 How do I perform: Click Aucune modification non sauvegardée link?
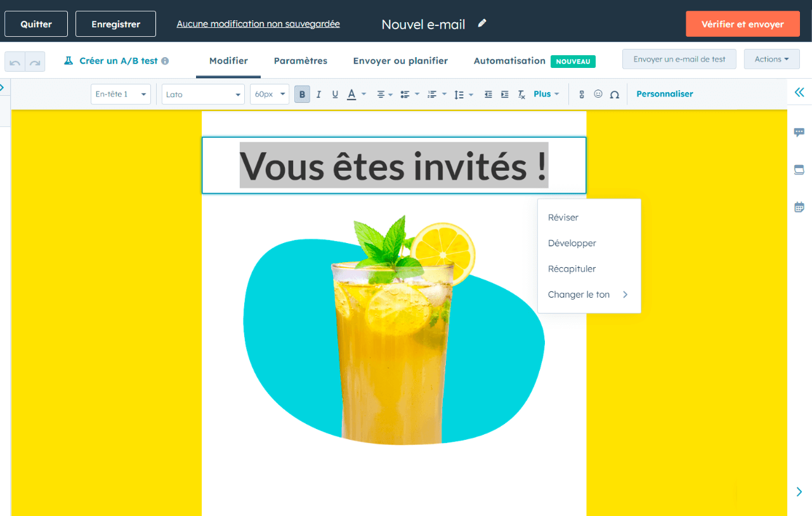[x=258, y=24]
